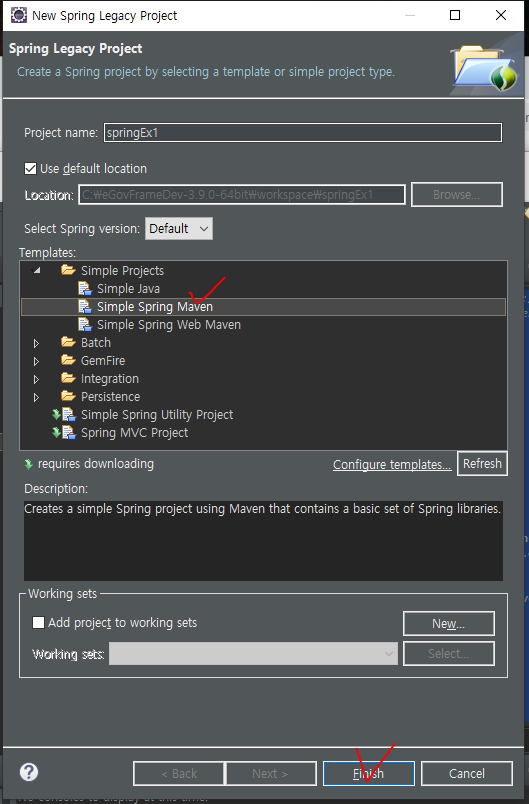The image size is (529, 804).
Task: Click the Description text area
Action: [x=263, y=541]
